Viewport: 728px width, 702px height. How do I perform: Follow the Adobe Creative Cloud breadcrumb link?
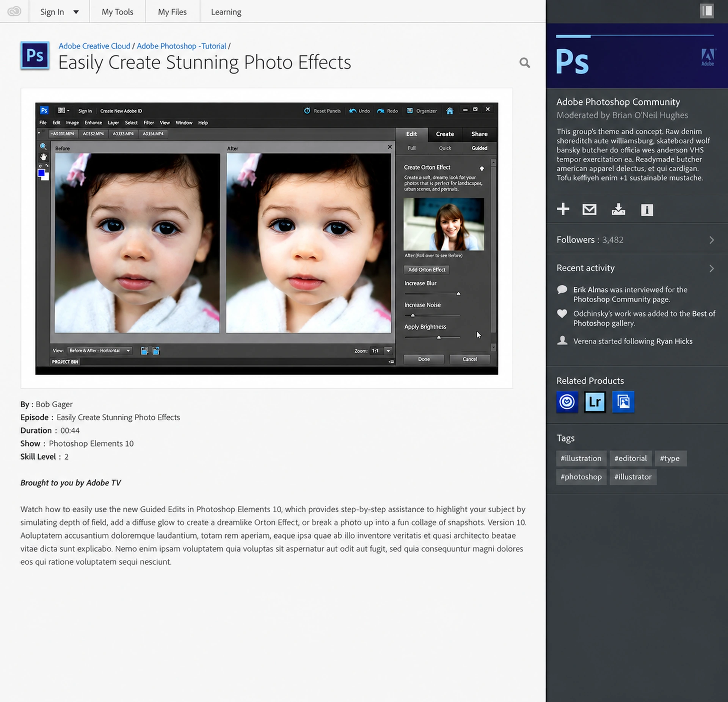point(94,46)
